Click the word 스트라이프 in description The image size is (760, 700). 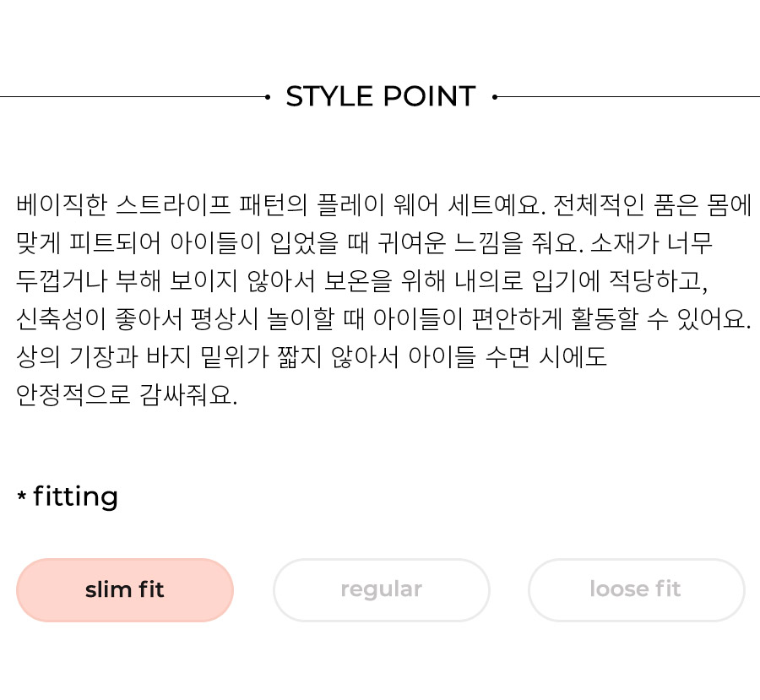click(x=173, y=205)
